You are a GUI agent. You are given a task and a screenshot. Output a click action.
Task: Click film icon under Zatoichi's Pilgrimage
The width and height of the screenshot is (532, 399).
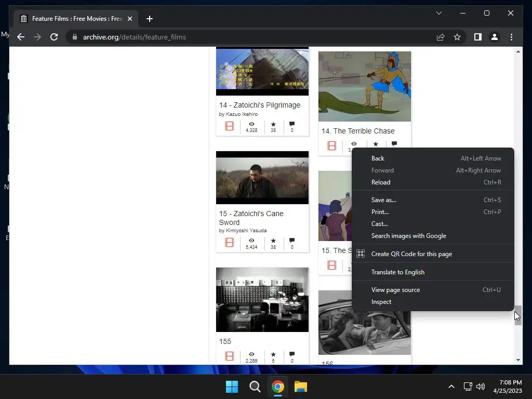pyautogui.click(x=229, y=126)
